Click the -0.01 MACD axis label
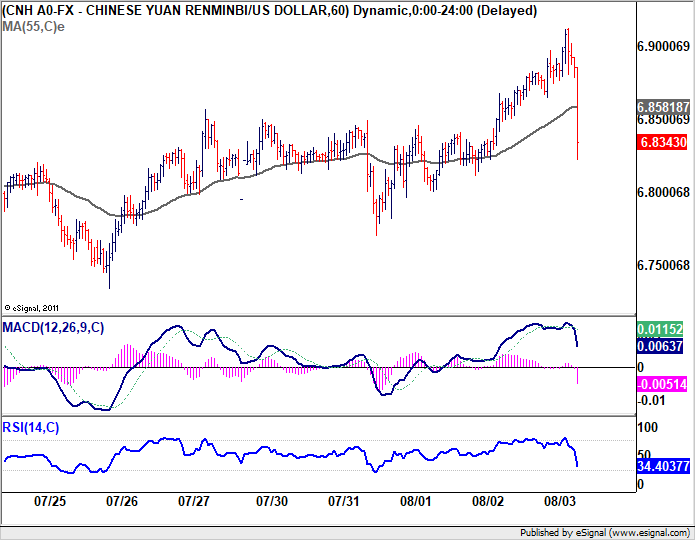695x540 pixels. pos(651,400)
